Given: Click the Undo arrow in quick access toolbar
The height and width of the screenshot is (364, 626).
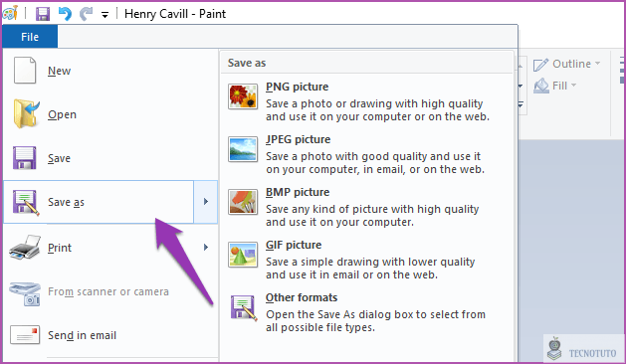Looking at the screenshot, I should 65,14.
